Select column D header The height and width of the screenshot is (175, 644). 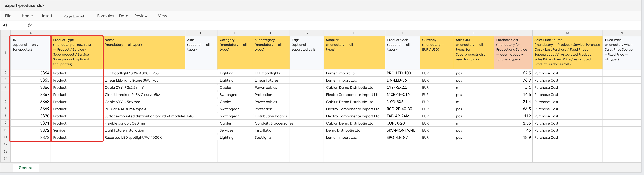(x=201, y=33)
